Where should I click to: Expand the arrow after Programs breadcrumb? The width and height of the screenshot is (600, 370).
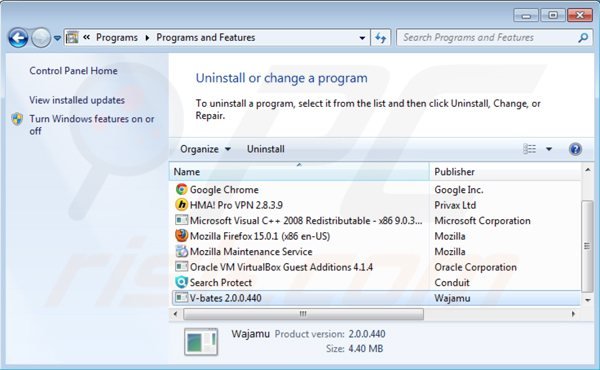(147, 37)
